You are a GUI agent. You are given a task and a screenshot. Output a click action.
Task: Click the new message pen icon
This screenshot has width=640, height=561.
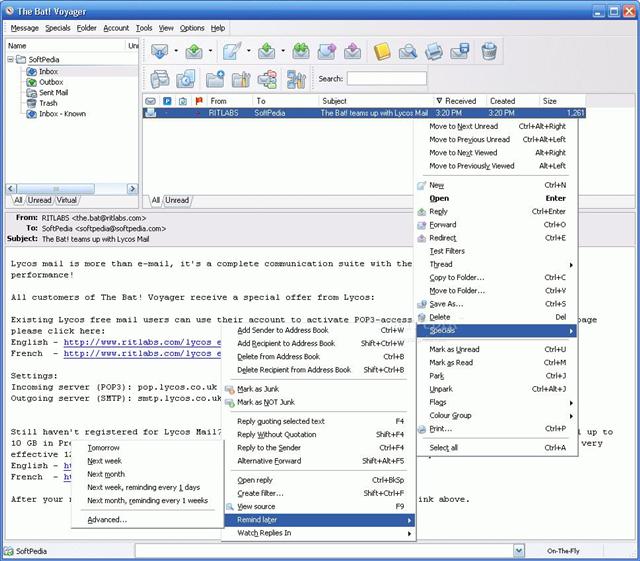[232, 51]
